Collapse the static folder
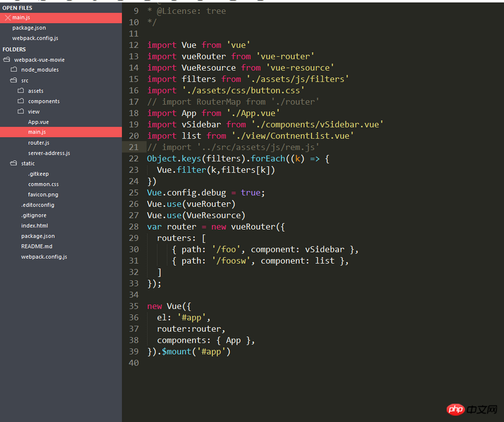504x422 pixels. (x=28, y=163)
